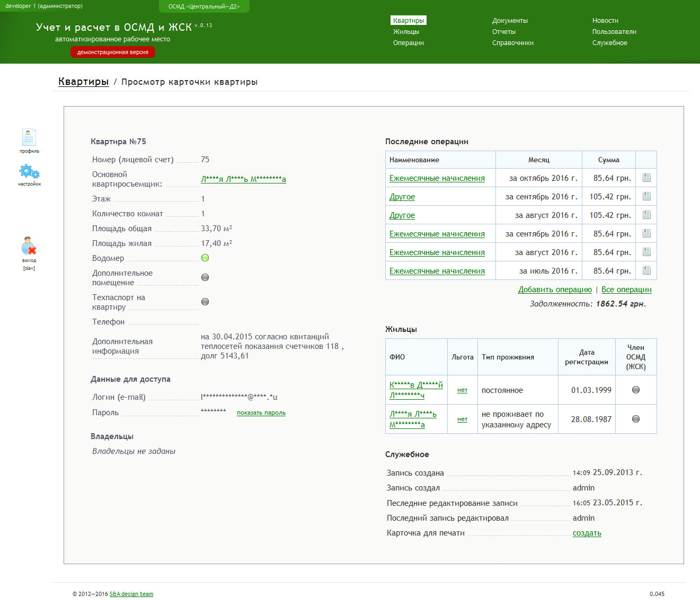700x605 pixels.
Task: Open details icon for July 2016 charges
Action: click(x=646, y=271)
